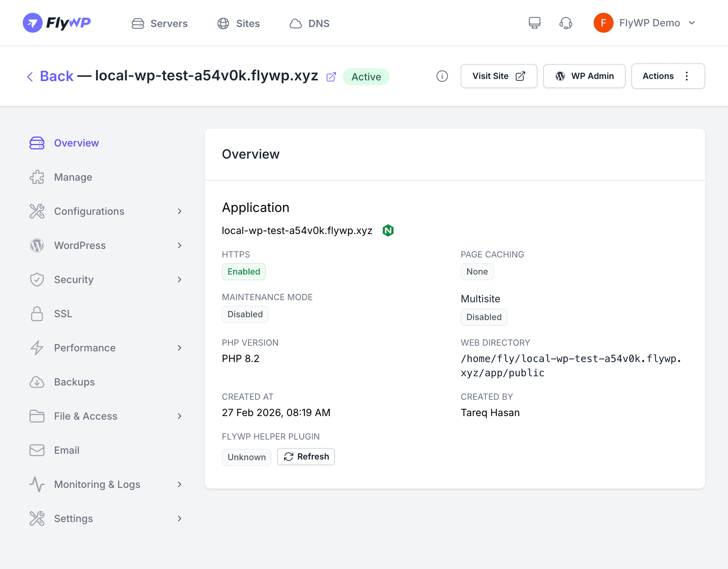The height and width of the screenshot is (569, 728).
Task: Click the info circle icon
Action: [x=442, y=76]
